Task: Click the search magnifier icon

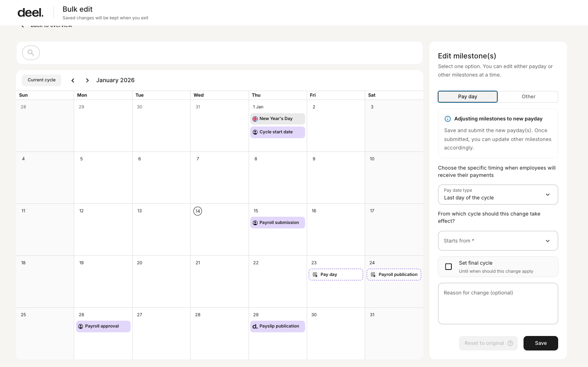Action: click(31, 52)
